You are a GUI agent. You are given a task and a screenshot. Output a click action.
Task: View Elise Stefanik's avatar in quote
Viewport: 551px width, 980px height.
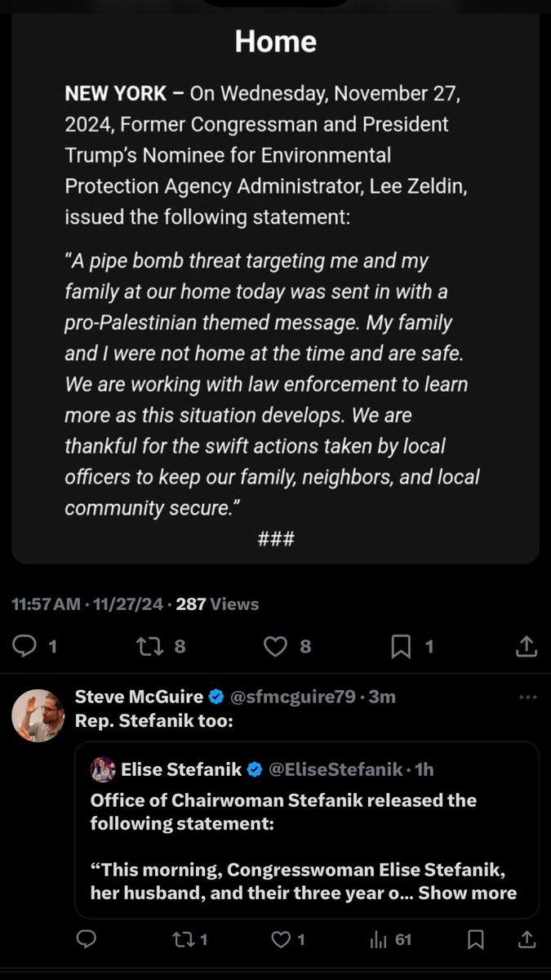point(103,769)
